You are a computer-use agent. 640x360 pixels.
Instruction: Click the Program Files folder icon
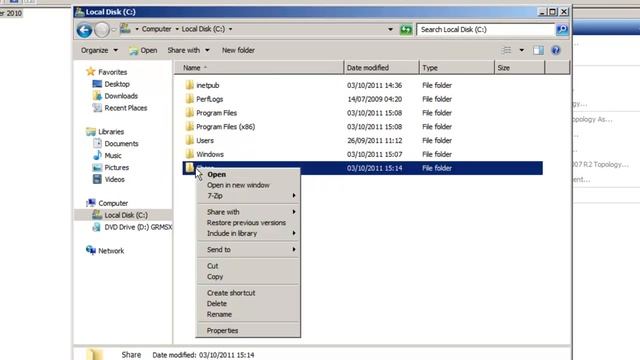[x=189, y=113]
